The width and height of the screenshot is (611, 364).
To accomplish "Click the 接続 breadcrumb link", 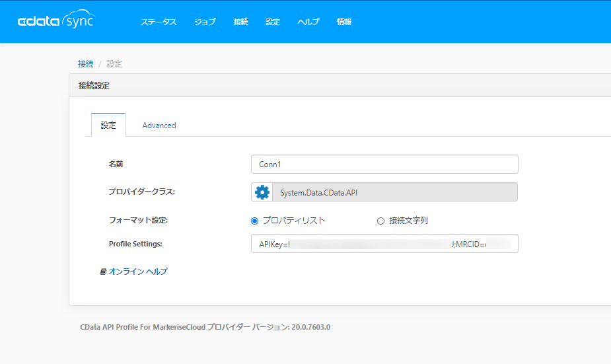I will 85,64.
